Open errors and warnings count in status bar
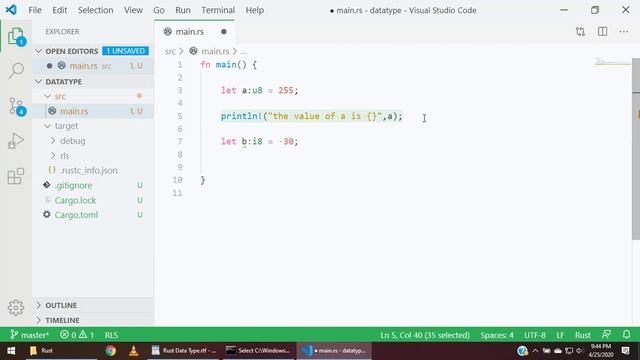The width and height of the screenshot is (640, 360). (x=77, y=335)
